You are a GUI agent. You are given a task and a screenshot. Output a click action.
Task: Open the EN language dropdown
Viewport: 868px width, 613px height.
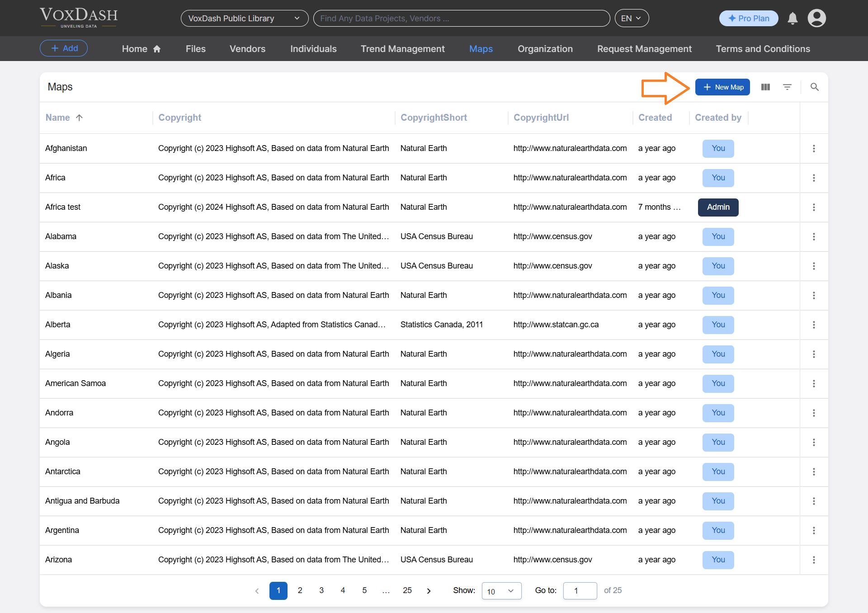click(x=631, y=19)
